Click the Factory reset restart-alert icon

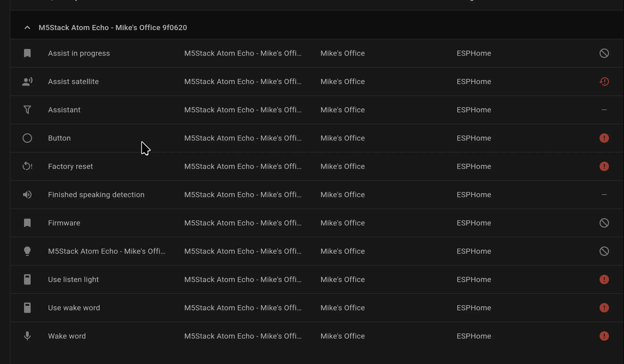click(x=27, y=166)
